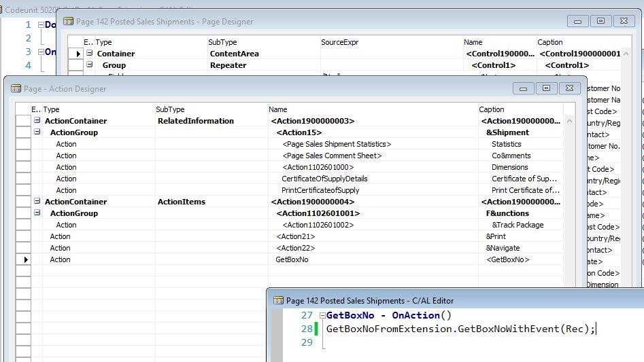The height and width of the screenshot is (362, 644).
Task: Click the Page Action Designer window icon
Action: click(16, 88)
